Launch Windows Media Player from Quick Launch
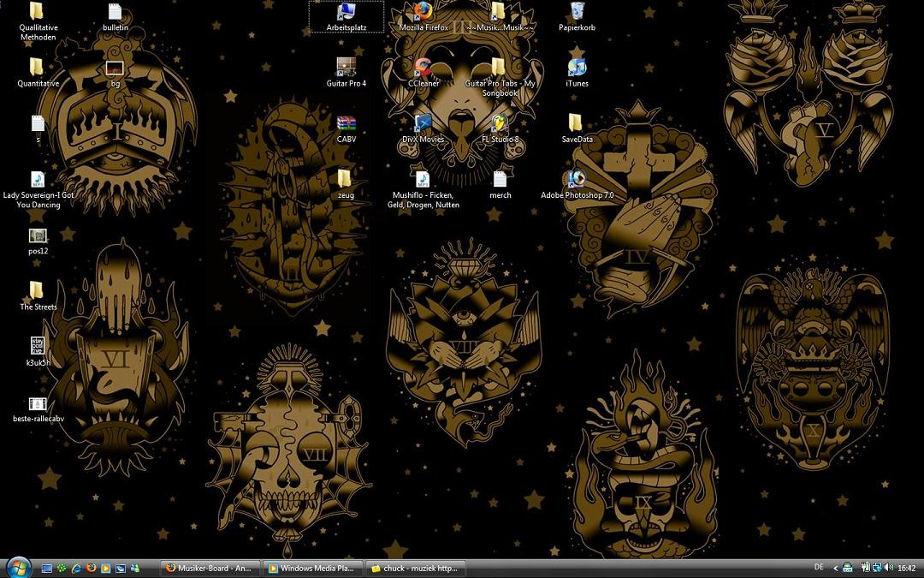 [x=106, y=569]
